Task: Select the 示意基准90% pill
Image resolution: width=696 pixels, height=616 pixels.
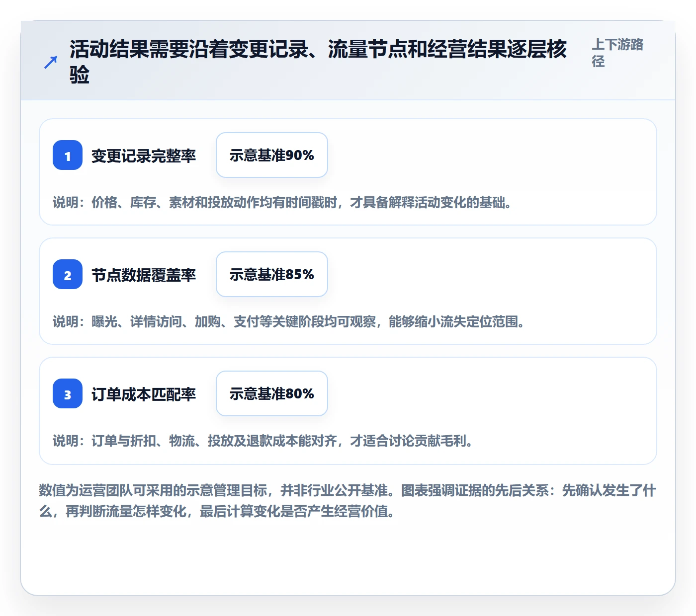Action: click(x=272, y=155)
